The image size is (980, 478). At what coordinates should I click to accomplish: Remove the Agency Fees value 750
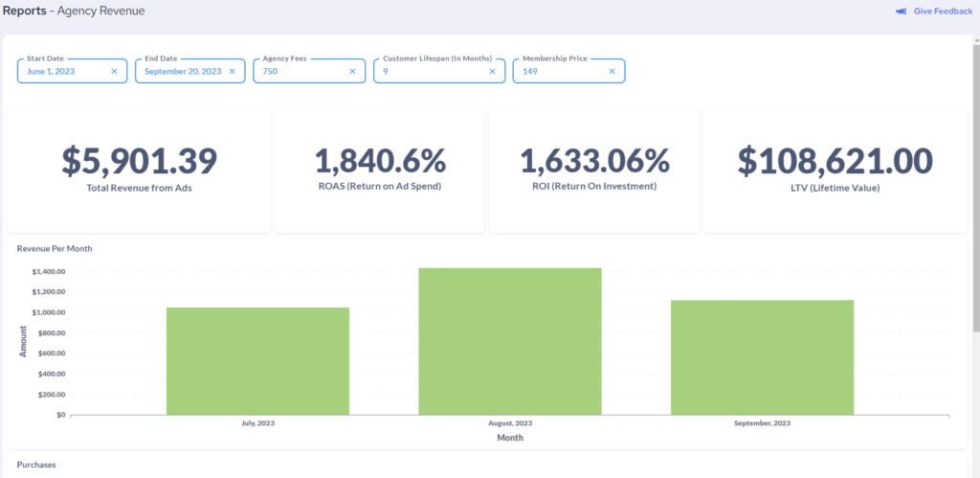coord(352,72)
